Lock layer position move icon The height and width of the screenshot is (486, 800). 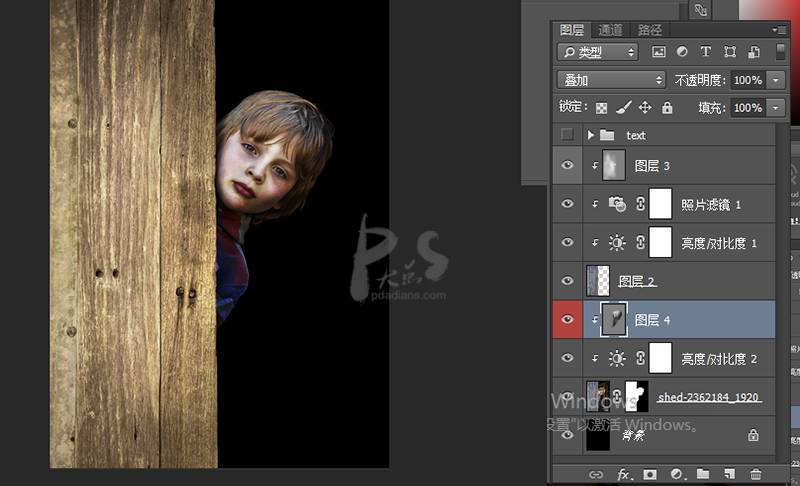click(x=645, y=107)
